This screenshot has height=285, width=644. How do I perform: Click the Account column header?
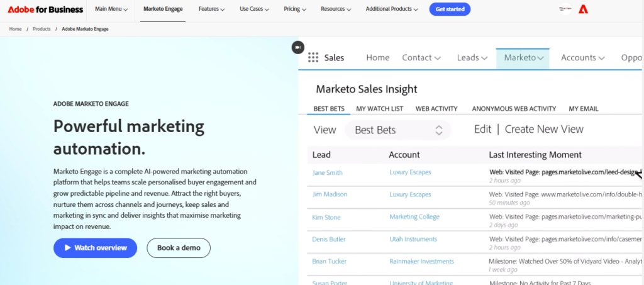click(404, 155)
